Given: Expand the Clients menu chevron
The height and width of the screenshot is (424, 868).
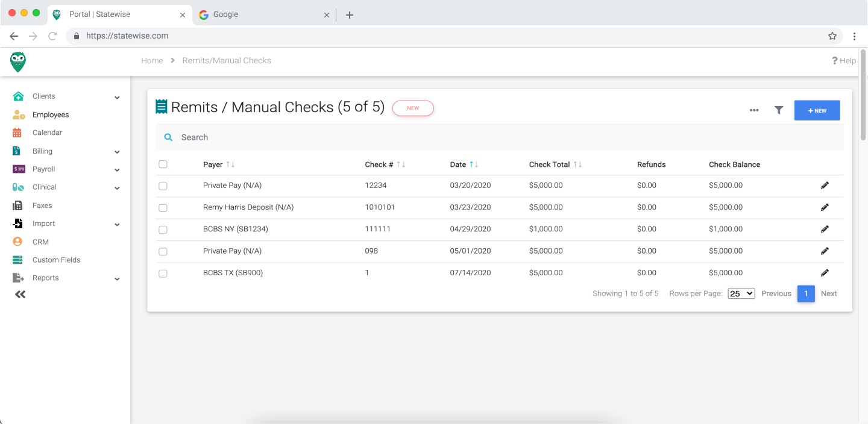Looking at the screenshot, I should pyautogui.click(x=117, y=98).
